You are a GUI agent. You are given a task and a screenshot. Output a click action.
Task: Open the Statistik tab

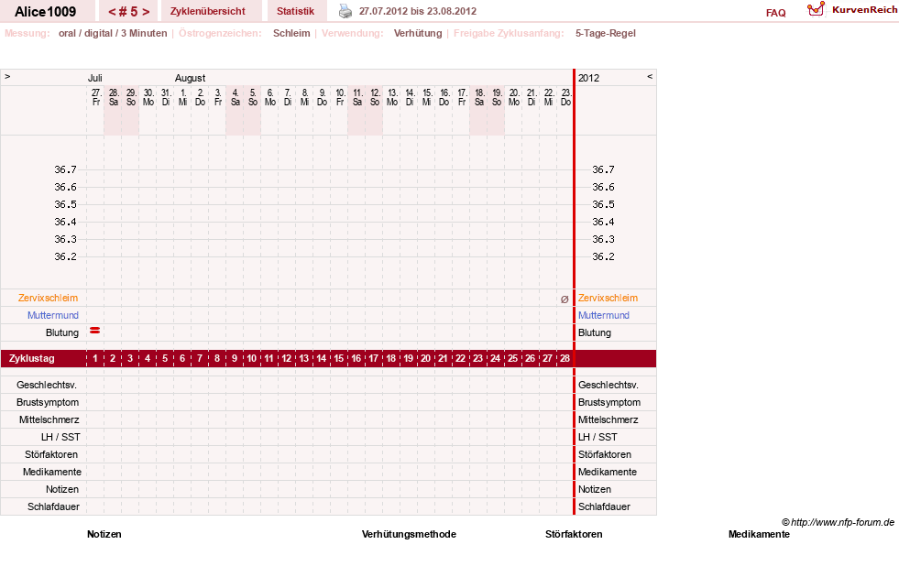pos(295,11)
